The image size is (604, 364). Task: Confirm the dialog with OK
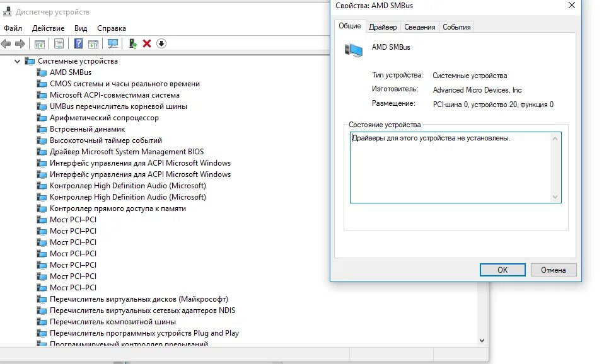[502, 270]
